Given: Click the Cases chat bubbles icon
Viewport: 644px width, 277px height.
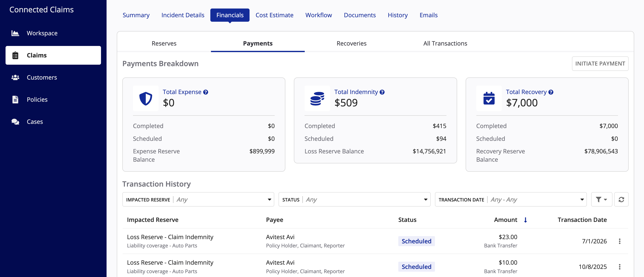Looking at the screenshot, I should click(x=15, y=122).
